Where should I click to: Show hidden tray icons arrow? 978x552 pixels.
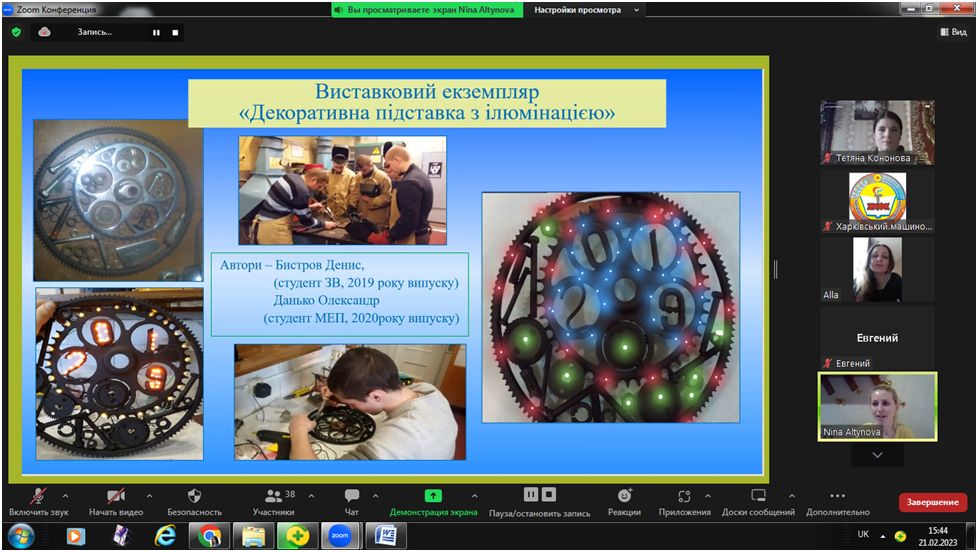883,536
